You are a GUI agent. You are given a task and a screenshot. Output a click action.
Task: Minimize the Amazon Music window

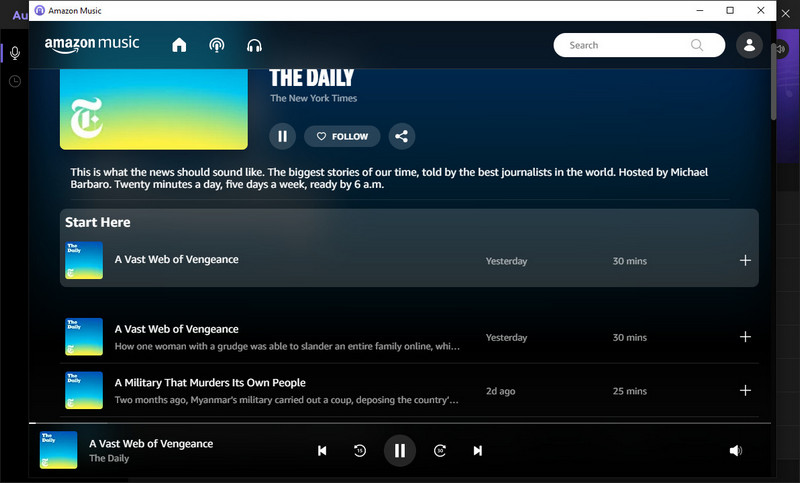(700, 10)
